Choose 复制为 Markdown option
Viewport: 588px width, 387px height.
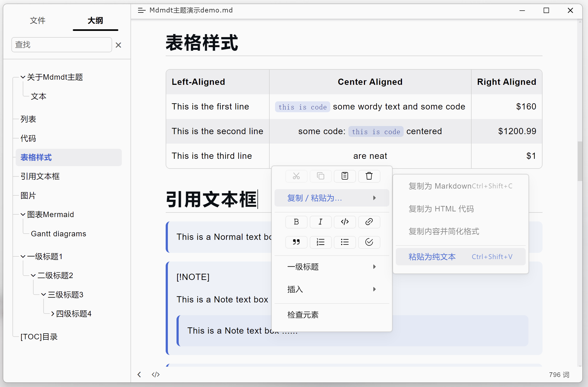(460, 186)
